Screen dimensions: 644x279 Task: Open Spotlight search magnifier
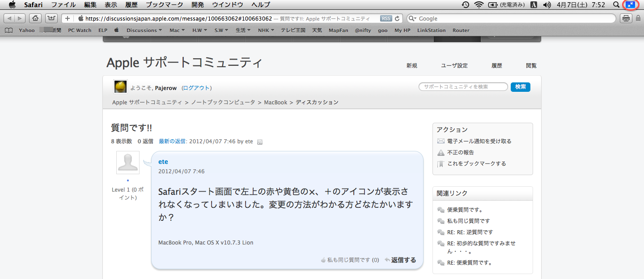pyautogui.click(x=616, y=5)
